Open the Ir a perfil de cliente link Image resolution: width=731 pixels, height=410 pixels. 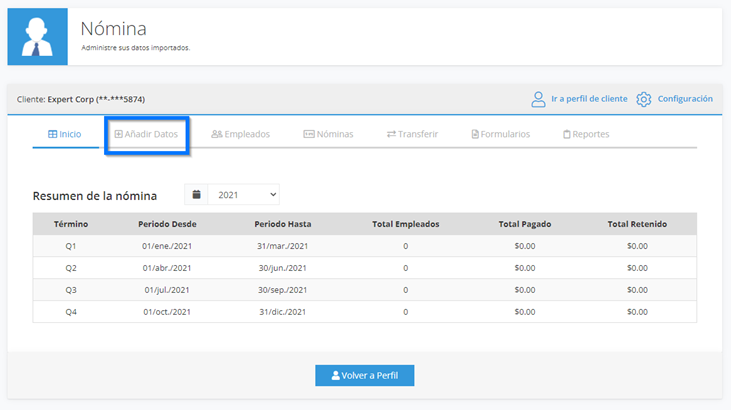click(589, 99)
